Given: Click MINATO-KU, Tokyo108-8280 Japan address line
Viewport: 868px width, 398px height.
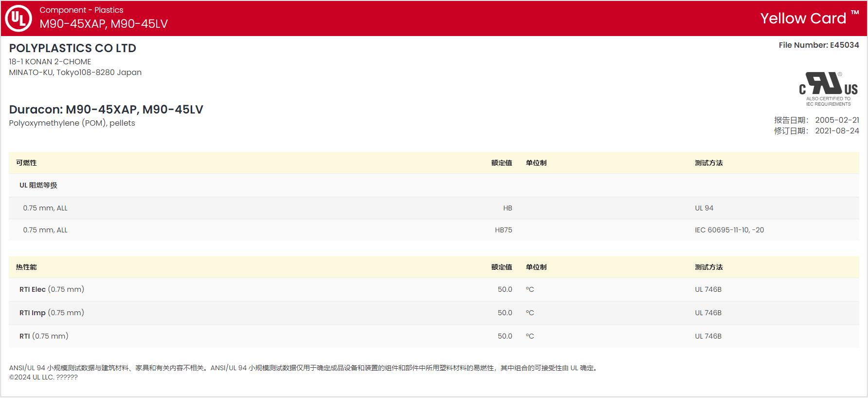Looking at the screenshot, I should (x=75, y=73).
